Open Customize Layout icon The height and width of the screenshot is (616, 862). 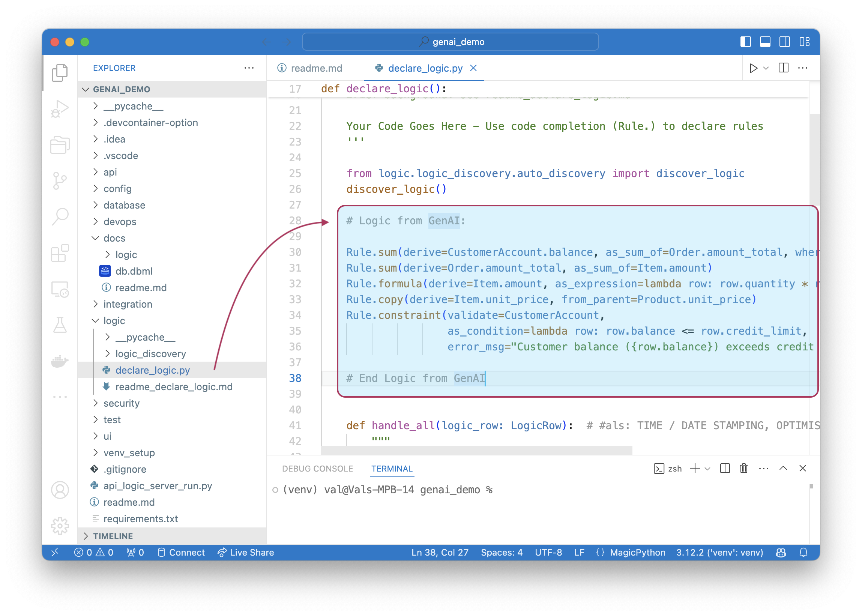[x=804, y=42]
